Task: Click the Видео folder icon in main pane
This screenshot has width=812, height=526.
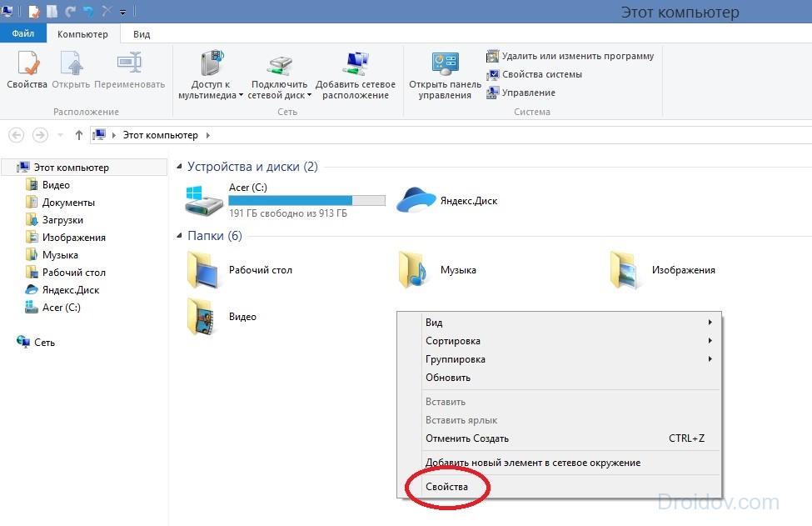Action: click(202, 316)
